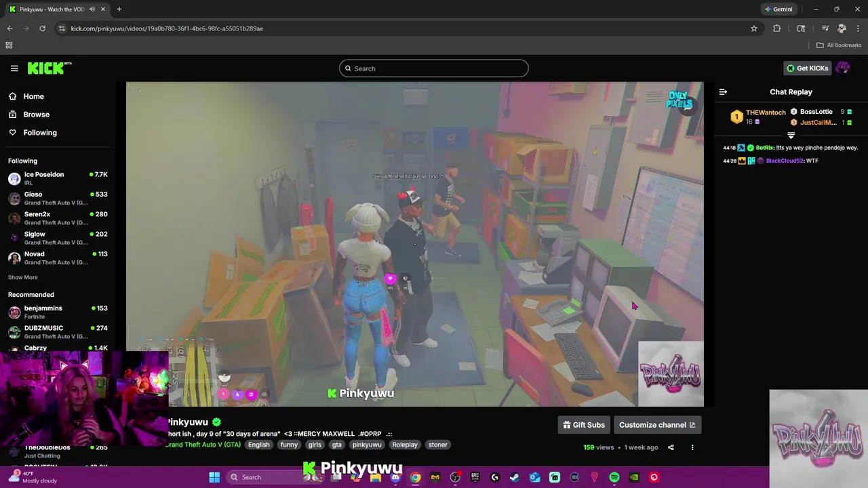Click the pinkyuwu tag
This screenshot has width=868, height=488.
point(366,445)
